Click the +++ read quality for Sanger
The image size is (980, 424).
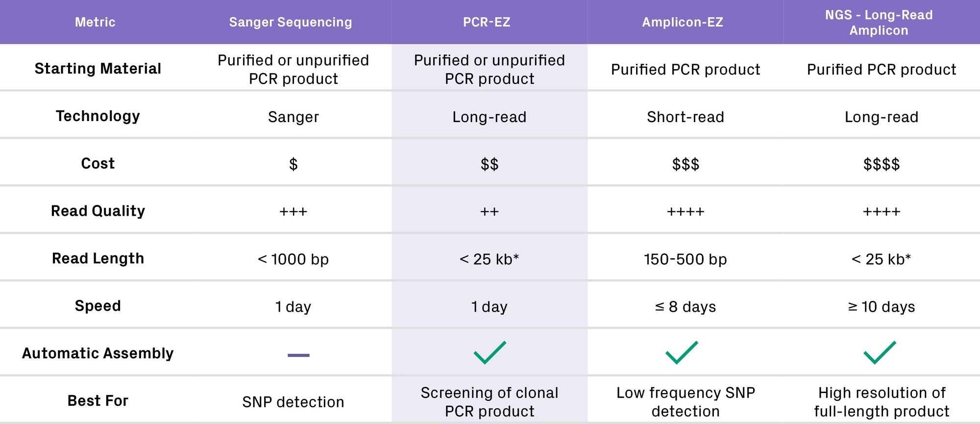click(294, 211)
